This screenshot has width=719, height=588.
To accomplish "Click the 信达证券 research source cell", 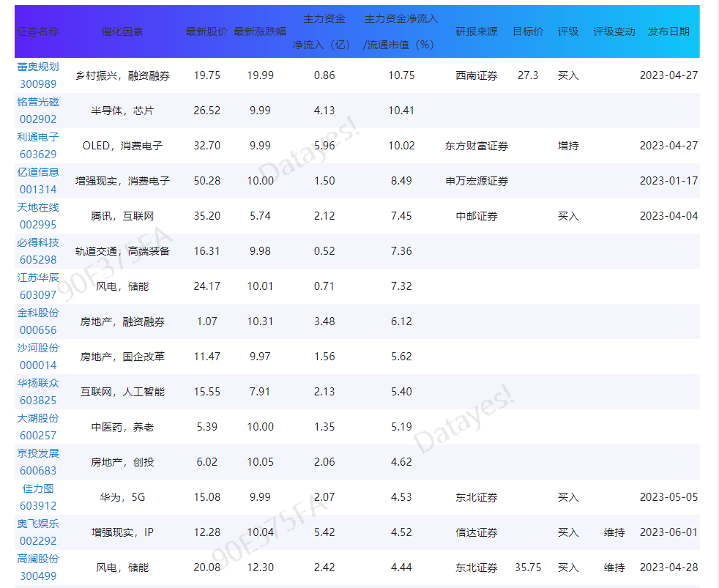I will click(x=477, y=532).
